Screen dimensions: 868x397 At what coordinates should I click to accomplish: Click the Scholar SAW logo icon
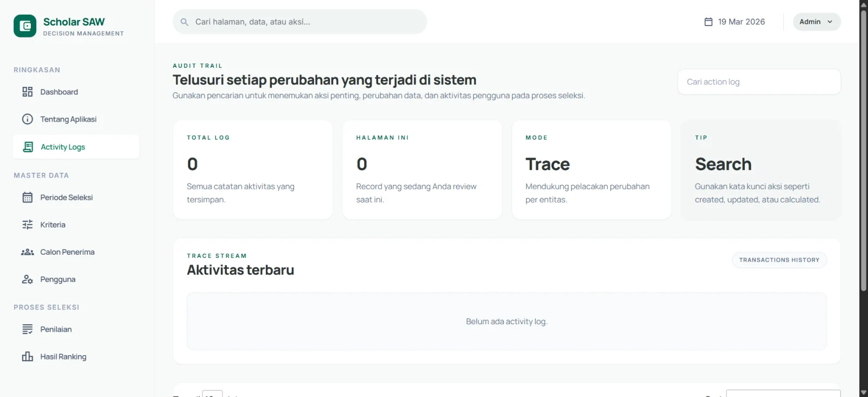[x=25, y=26]
